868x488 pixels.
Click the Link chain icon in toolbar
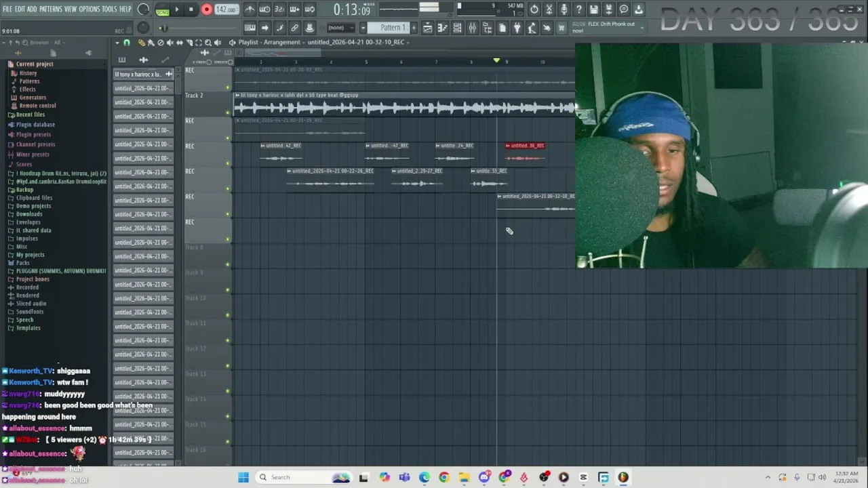coord(294,28)
